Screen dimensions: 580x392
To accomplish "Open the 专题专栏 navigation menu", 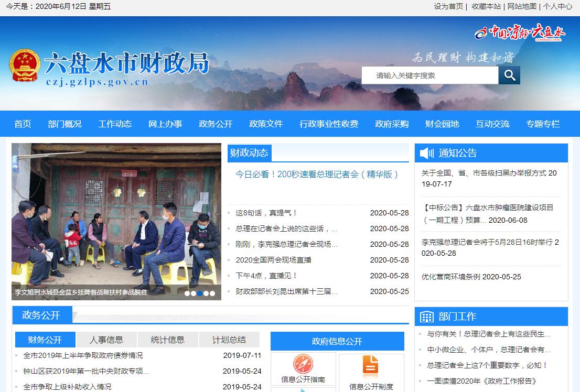I will (543, 124).
